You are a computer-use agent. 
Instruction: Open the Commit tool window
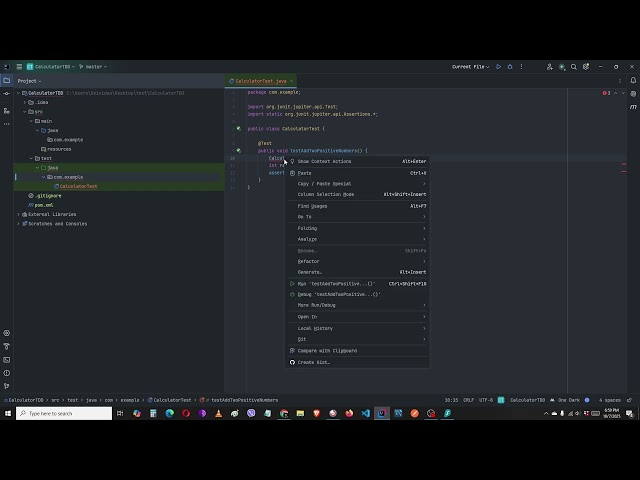pos(7,93)
